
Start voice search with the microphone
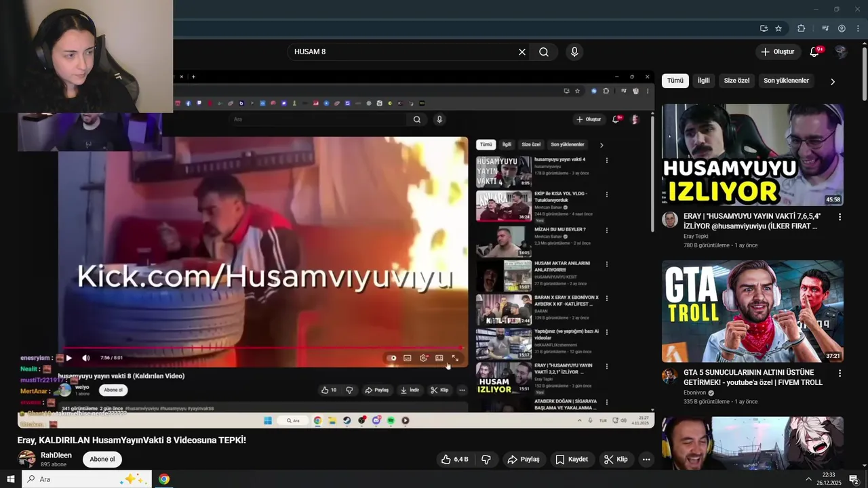click(x=574, y=52)
